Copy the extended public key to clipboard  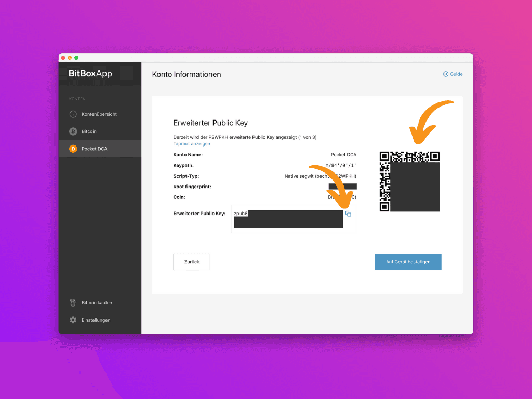[x=348, y=214]
